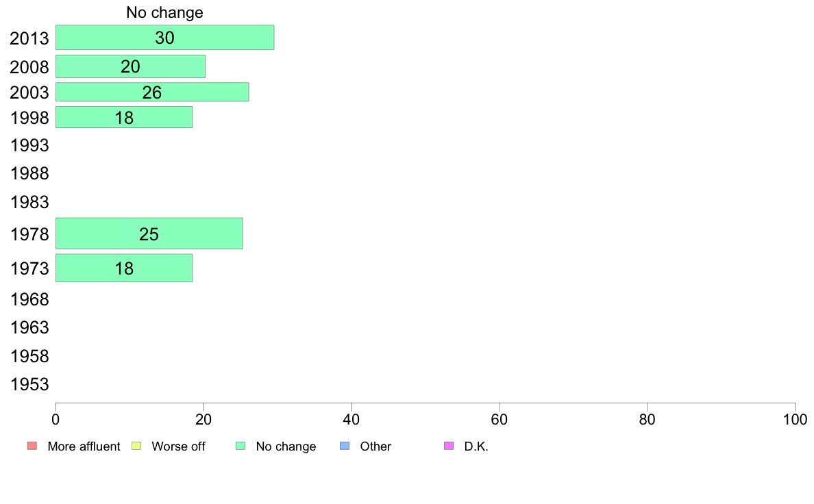Click the No change column heading

(164, 12)
